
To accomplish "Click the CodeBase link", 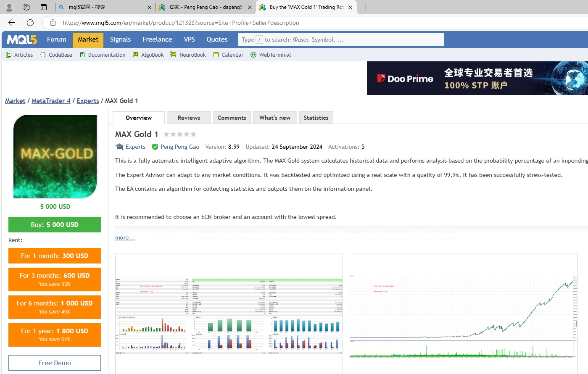I will coord(61,55).
